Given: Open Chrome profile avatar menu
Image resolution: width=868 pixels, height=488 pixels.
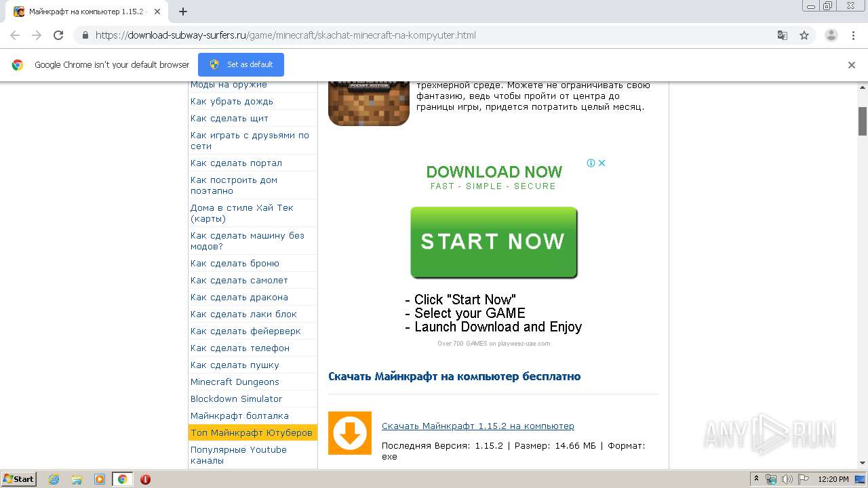Looking at the screenshot, I should click(x=831, y=35).
